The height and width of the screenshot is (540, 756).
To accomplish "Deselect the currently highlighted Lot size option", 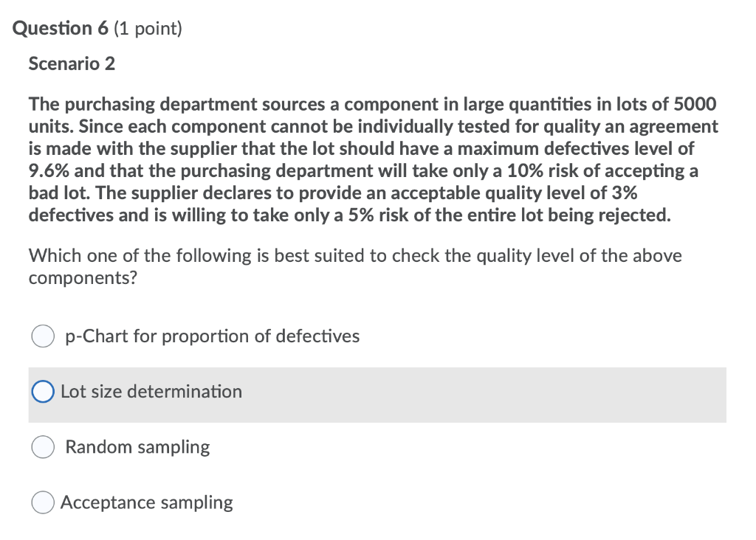I will (44, 392).
